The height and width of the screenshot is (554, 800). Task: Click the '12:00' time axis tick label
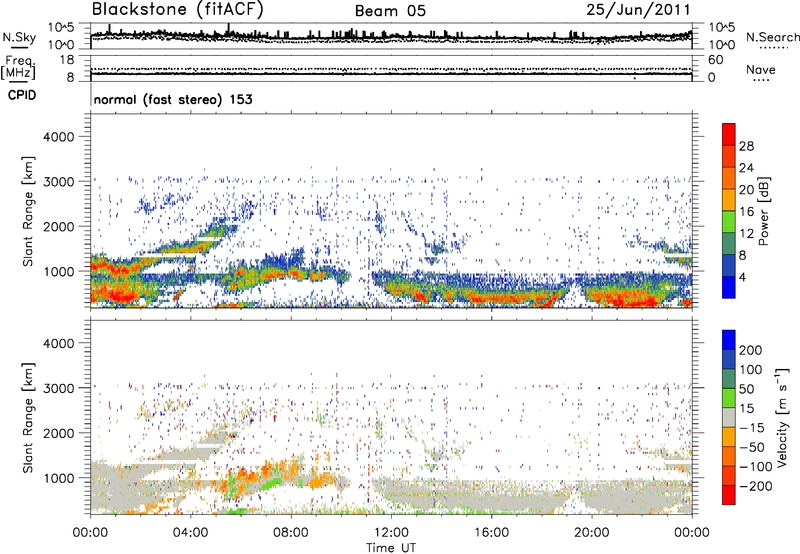(391, 533)
